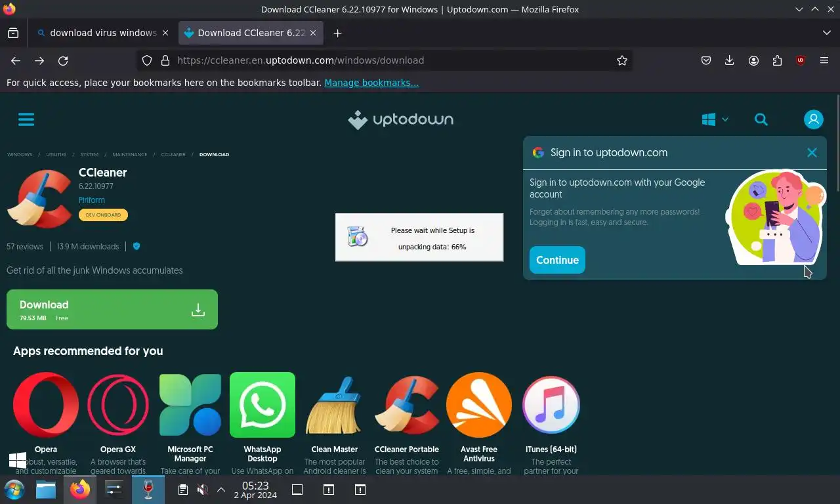Click the muted volume tray icon
The width and height of the screenshot is (840, 504).
(203, 490)
